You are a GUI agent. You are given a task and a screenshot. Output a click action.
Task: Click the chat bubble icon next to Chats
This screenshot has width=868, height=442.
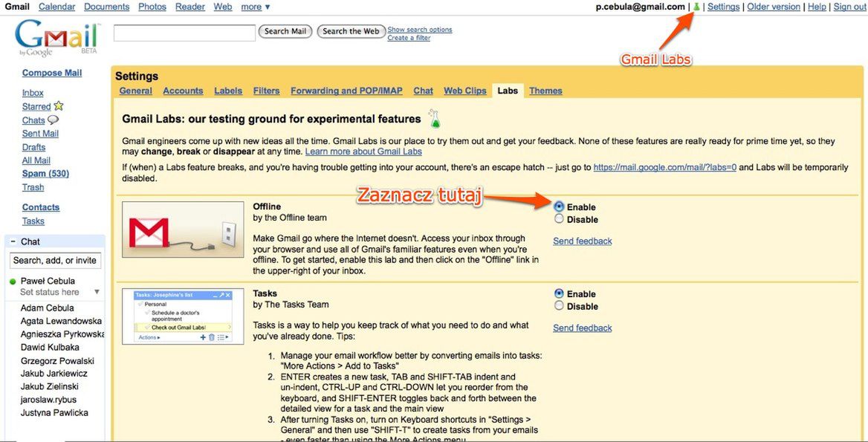point(54,120)
